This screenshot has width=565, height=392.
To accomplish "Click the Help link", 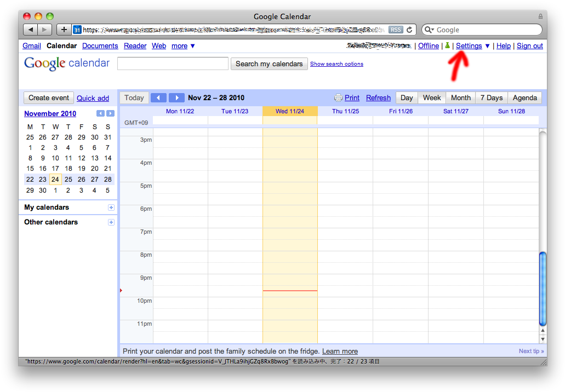I will 504,46.
